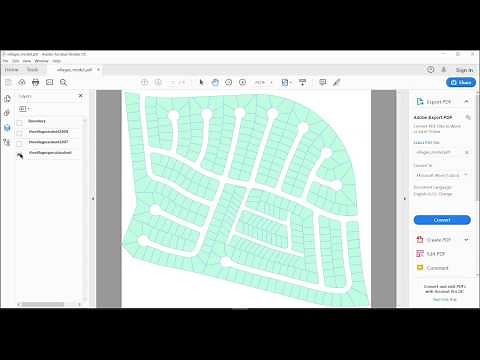
Task: Select the Layers sidebar icon
Action: (x=7, y=128)
